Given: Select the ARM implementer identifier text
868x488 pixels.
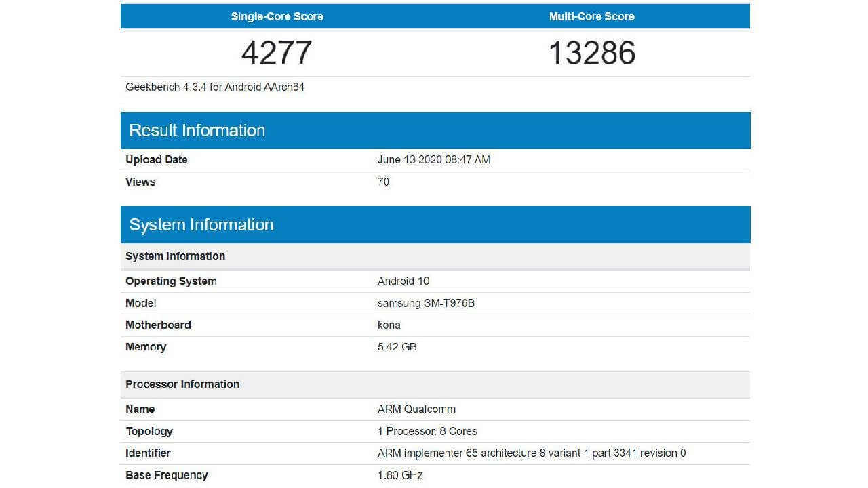Looking at the screenshot, I should point(531,453).
